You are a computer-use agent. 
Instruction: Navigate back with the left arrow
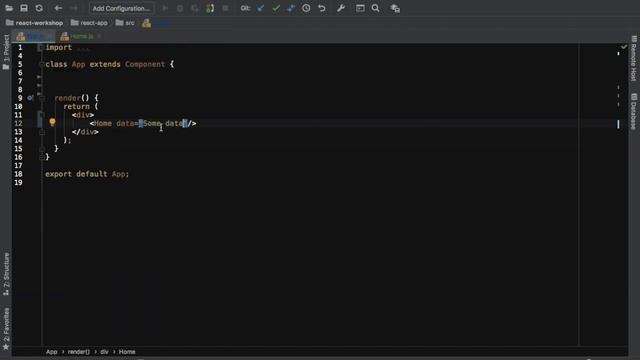point(58,8)
